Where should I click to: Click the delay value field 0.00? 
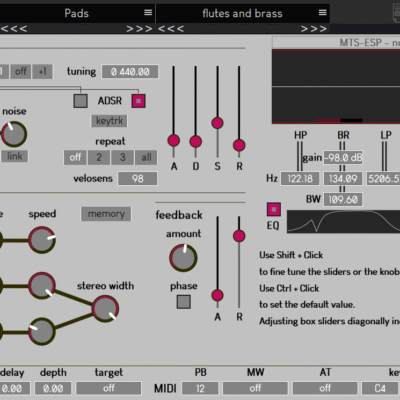(15, 388)
